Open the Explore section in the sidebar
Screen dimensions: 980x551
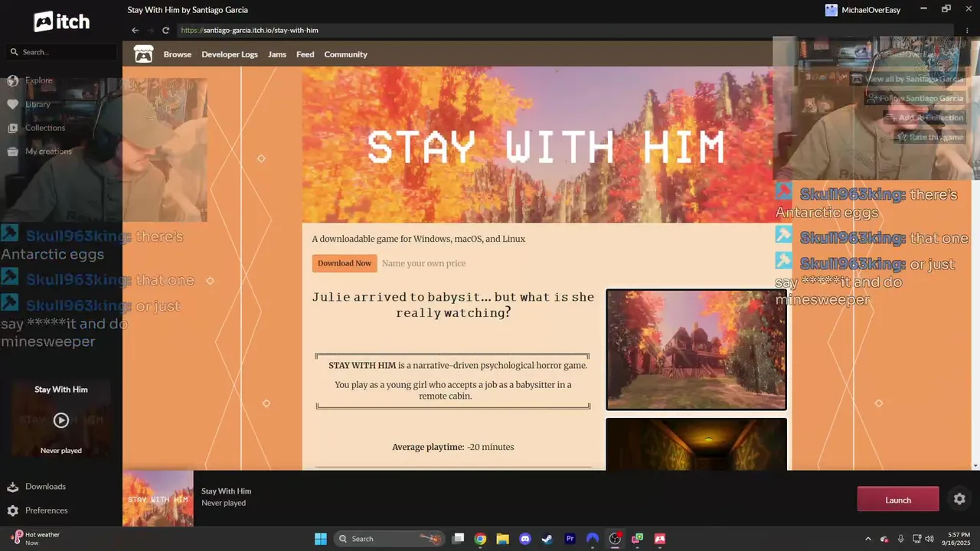tap(38, 80)
